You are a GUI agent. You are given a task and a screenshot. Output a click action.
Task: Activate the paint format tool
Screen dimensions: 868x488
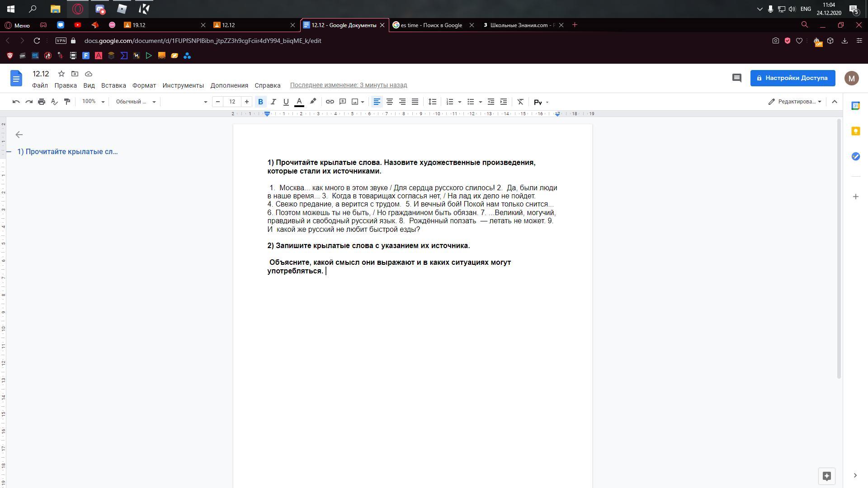[67, 102]
